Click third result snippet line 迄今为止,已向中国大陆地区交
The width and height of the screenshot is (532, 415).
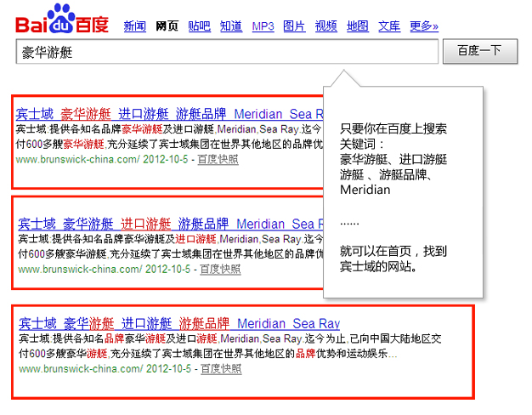pos(373,338)
